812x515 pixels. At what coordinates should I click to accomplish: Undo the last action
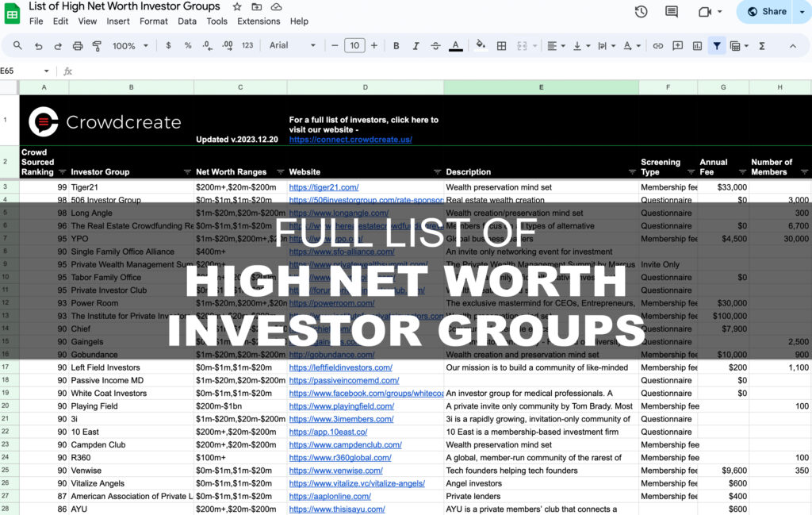(x=39, y=46)
